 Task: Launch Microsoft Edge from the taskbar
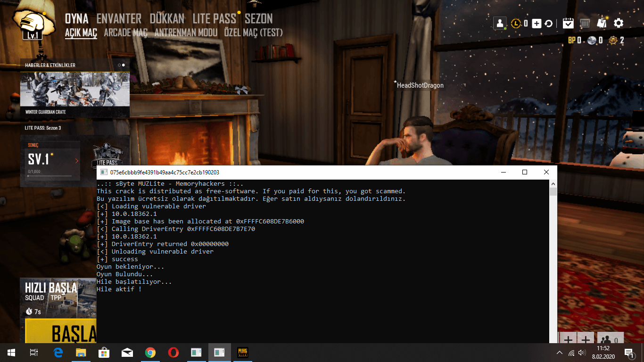pyautogui.click(x=58, y=353)
